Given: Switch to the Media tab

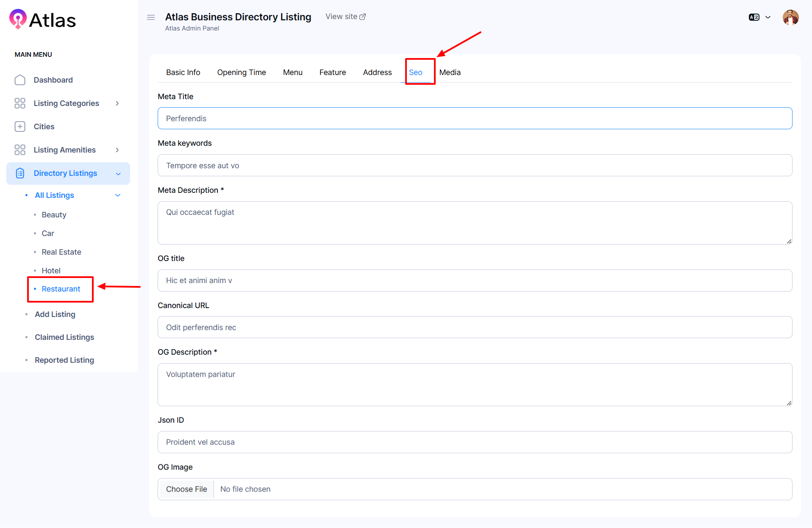Looking at the screenshot, I should 450,72.
